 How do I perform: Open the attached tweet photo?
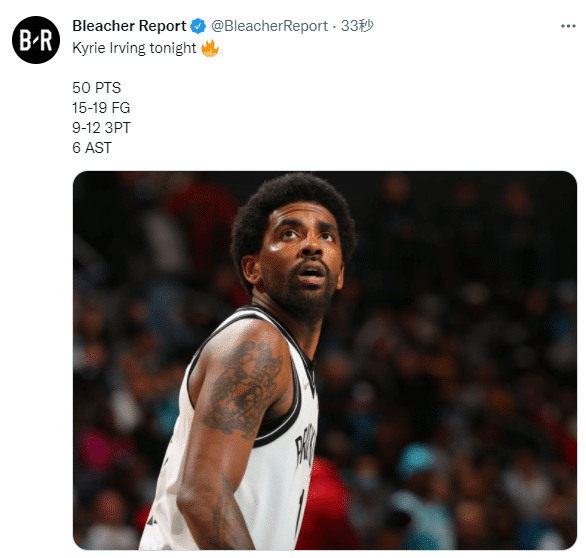[325, 360]
